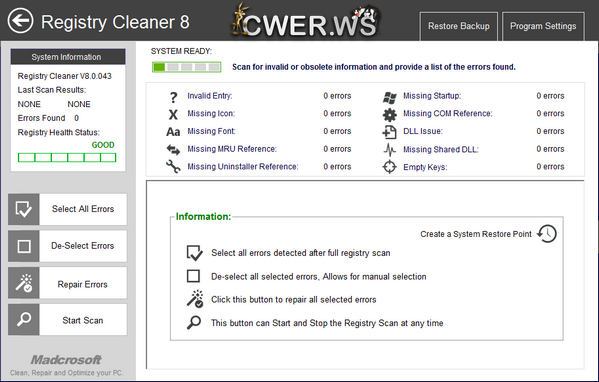Open the Restore Backup tab
Viewport: 599px width, 382px height.
459,26
